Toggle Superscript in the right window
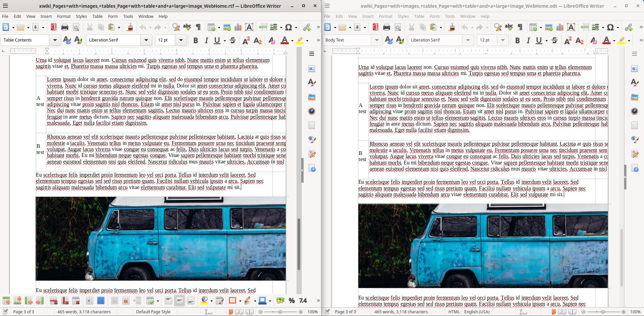This screenshot has height=316, width=644. pyautogui.click(x=568, y=41)
